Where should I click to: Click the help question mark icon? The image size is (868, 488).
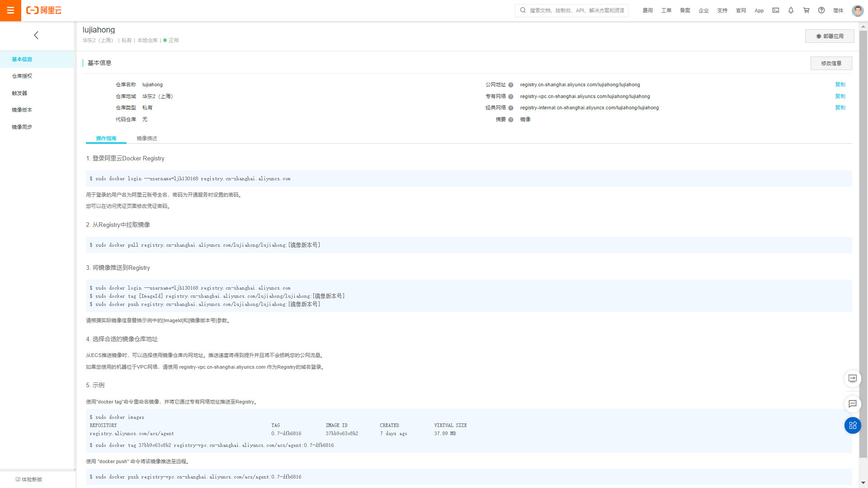[x=821, y=10]
